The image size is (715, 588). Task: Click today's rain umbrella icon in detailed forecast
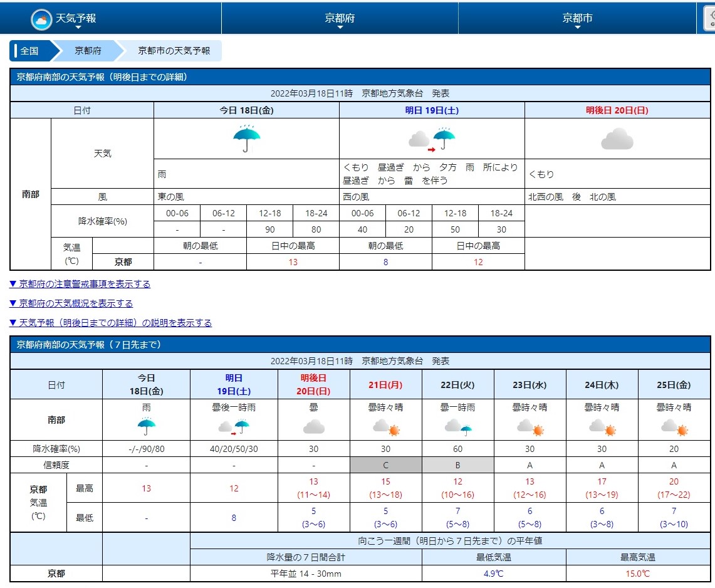click(x=247, y=139)
